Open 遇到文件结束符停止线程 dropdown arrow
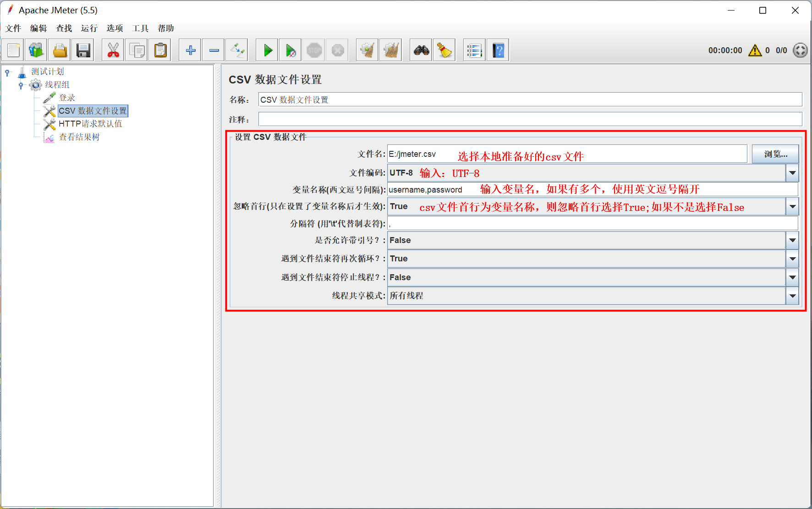The image size is (812, 509). pyautogui.click(x=792, y=277)
